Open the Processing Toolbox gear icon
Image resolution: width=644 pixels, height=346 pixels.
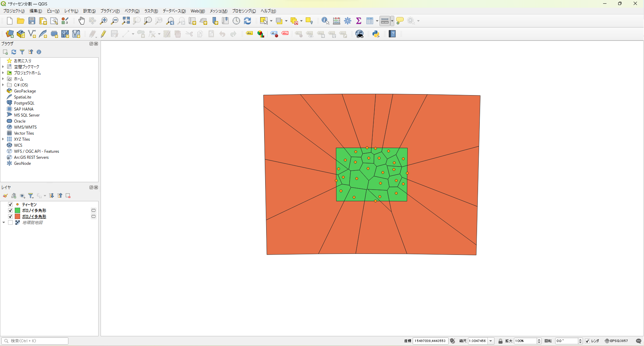coord(348,21)
